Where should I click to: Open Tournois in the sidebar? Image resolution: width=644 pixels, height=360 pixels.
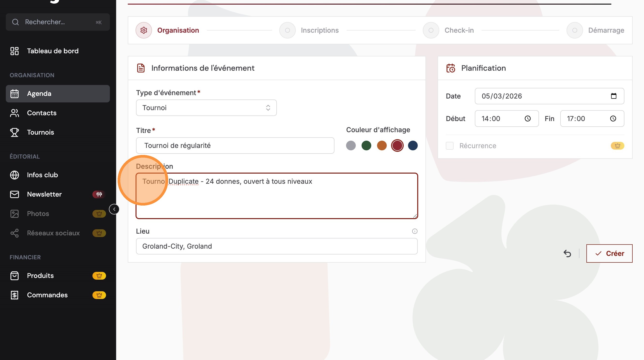pyautogui.click(x=40, y=132)
